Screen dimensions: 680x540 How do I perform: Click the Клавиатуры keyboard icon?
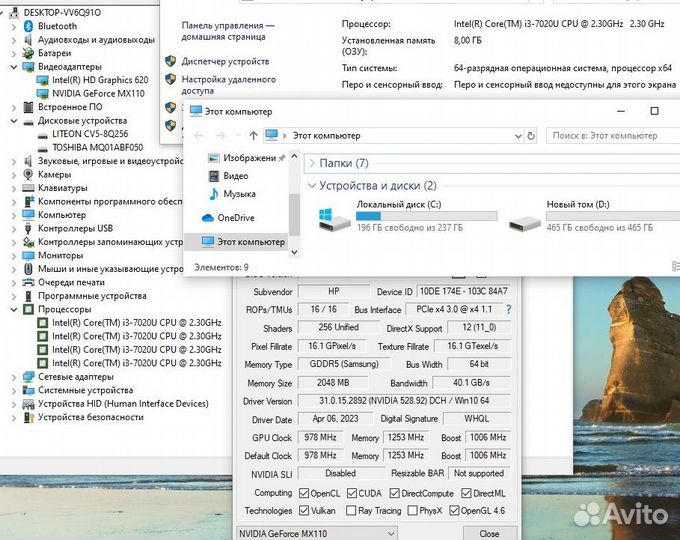pos(29,188)
